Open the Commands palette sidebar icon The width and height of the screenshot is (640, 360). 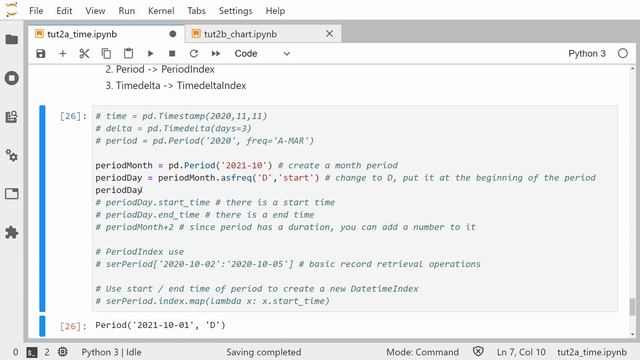coord(12,117)
